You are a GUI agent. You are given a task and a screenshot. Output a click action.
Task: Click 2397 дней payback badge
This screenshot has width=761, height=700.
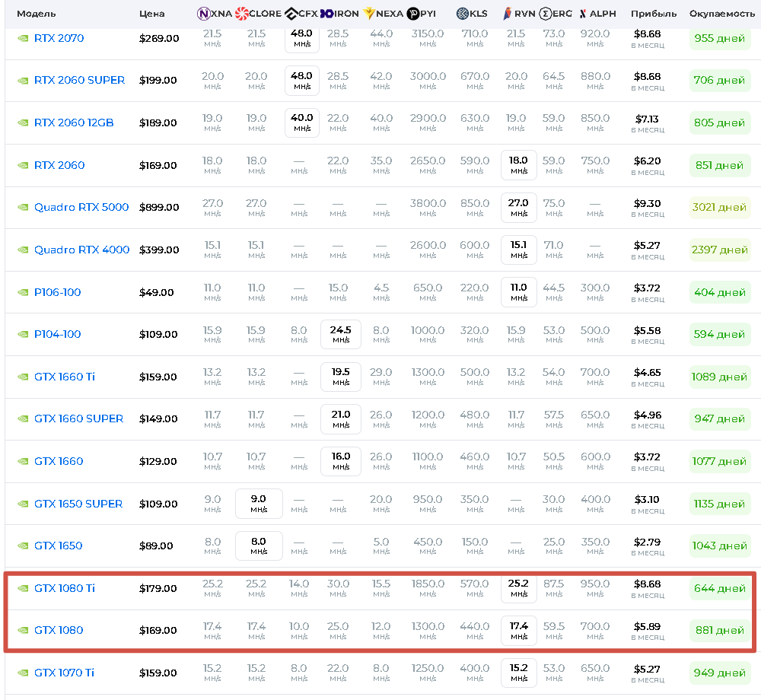[x=719, y=250]
